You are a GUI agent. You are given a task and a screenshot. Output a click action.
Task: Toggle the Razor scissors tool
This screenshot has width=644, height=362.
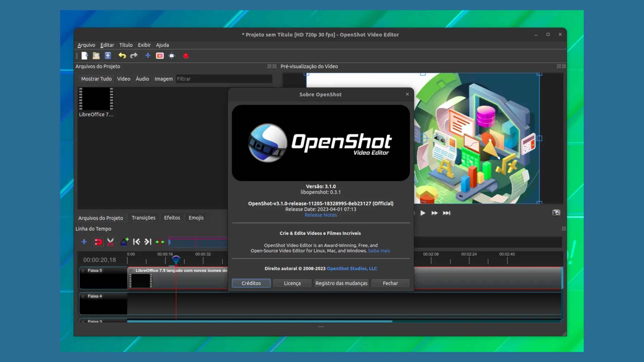[110, 242]
